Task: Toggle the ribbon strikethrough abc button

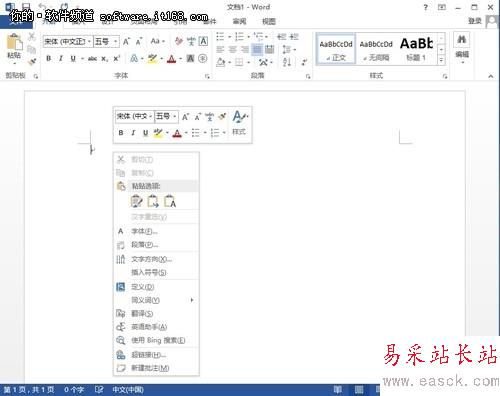Action: point(92,59)
